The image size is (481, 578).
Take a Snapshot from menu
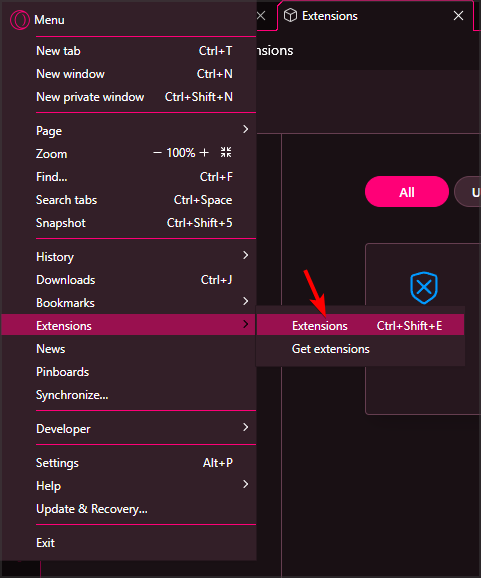click(129, 223)
